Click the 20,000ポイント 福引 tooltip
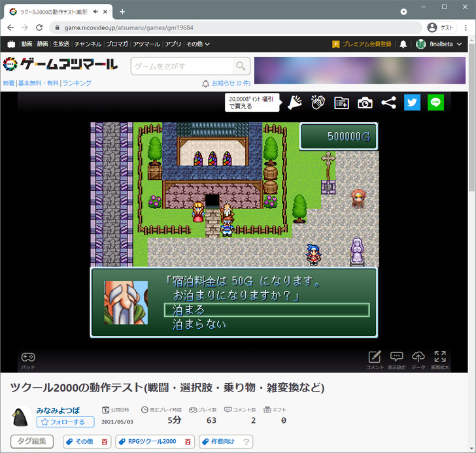 pyautogui.click(x=252, y=103)
